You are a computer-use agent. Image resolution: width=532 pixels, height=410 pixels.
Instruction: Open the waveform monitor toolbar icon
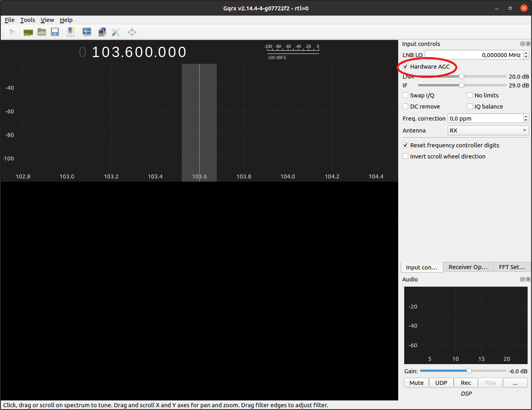[x=87, y=32]
